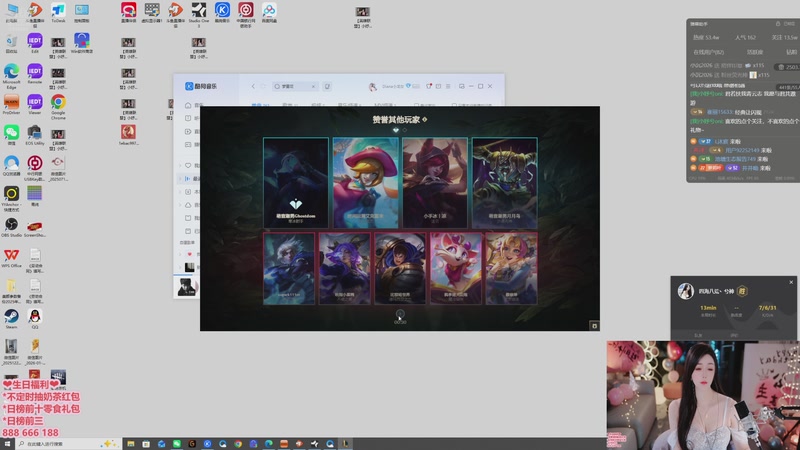Open WeChat from the taskbar
This screenshot has width=800, height=450.
(177, 444)
